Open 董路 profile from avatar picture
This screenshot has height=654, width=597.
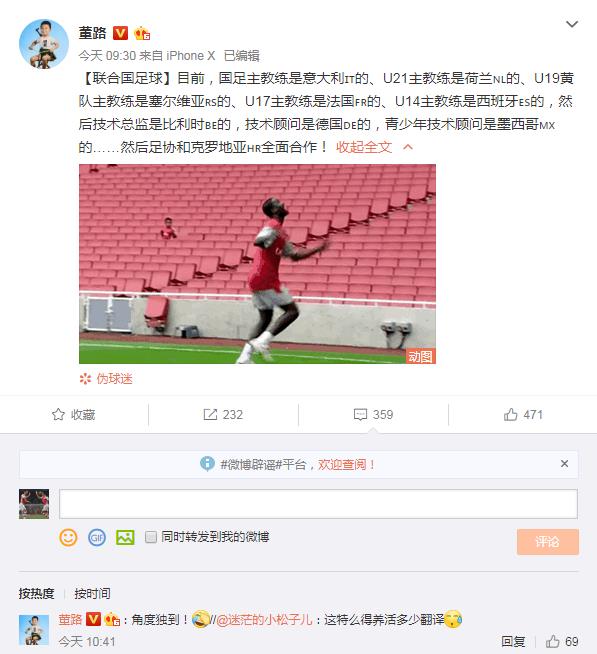tap(44, 44)
